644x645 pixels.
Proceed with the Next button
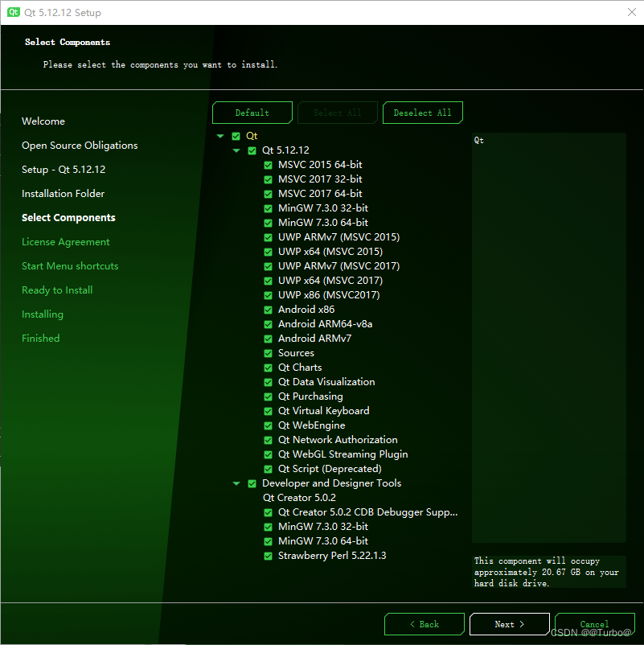510,624
